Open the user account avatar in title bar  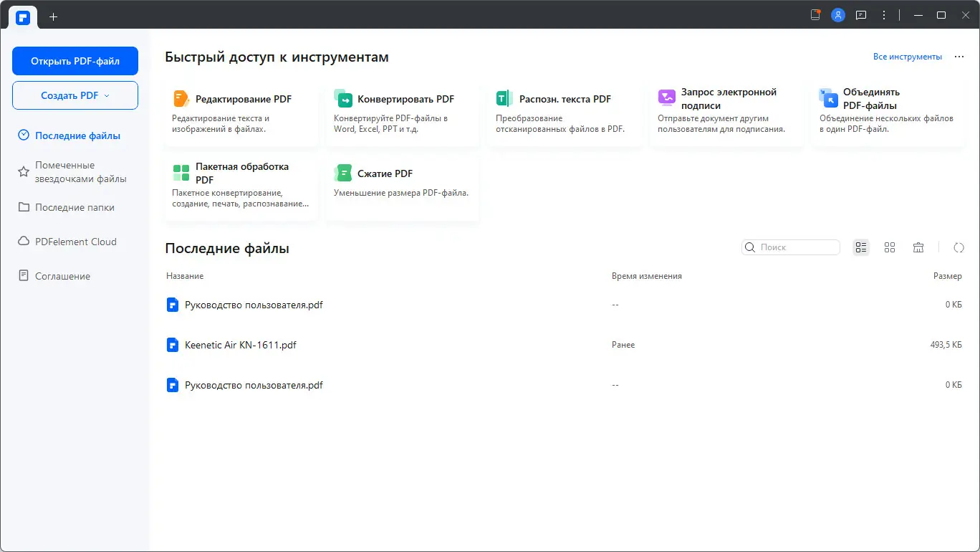(x=837, y=14)
